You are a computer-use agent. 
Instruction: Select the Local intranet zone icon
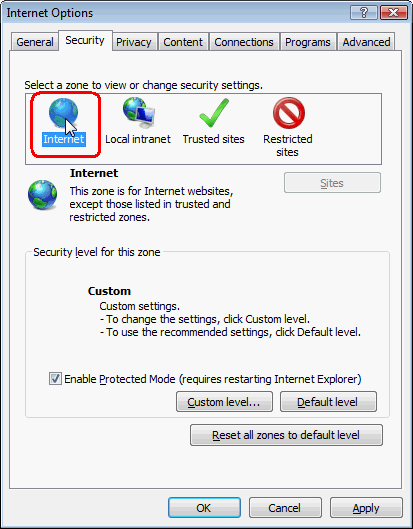coord(139,113)
